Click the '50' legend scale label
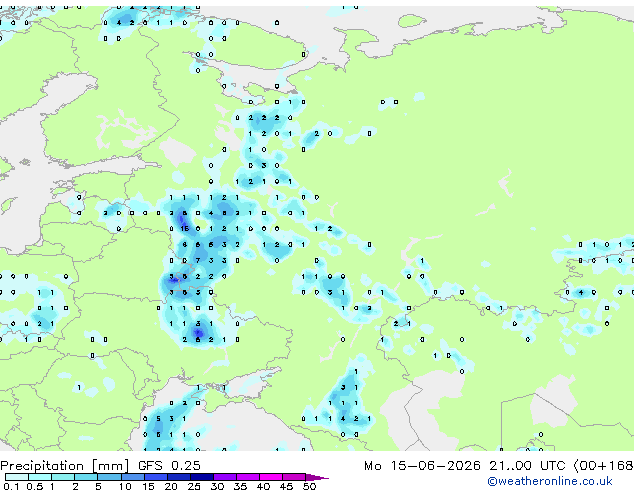The height and width of the screenshot is (490, 634). pyautogui.click(x=309, y=486)
